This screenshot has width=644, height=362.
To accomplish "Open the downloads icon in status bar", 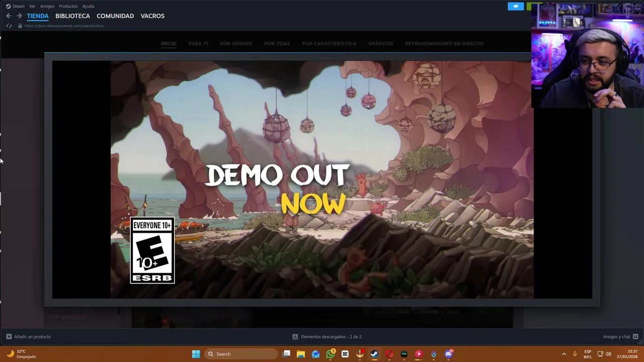I will pyautogui.click(x=295, y=337).
